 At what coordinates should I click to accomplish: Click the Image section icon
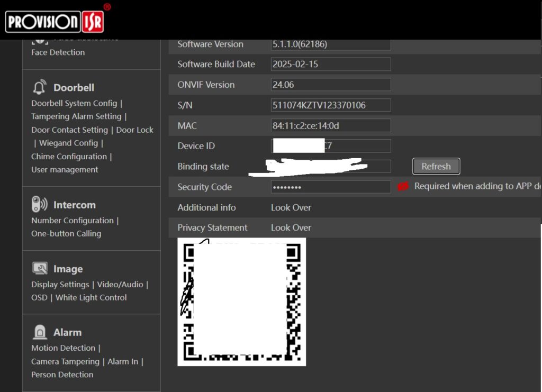pos(39,269)
